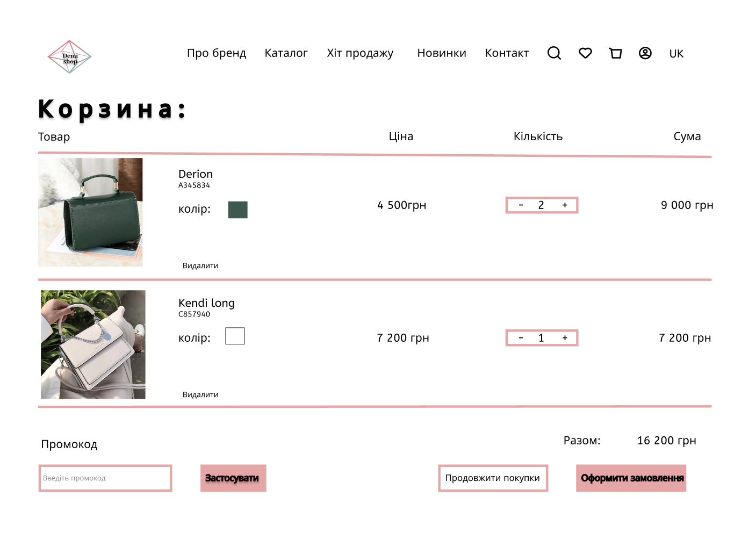
Task: Click Продовжити покупки button
Action: click(x=493, y=478)
